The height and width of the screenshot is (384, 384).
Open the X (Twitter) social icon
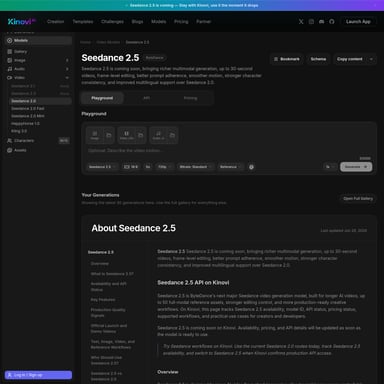[x=301, y=22]
